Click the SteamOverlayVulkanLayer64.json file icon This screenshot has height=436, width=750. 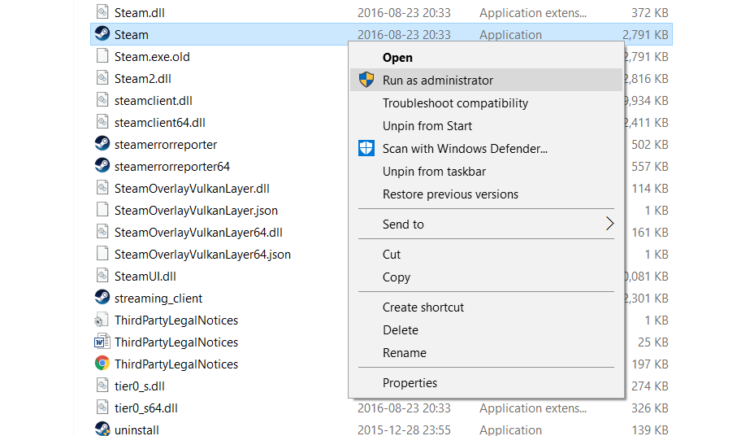102,254
